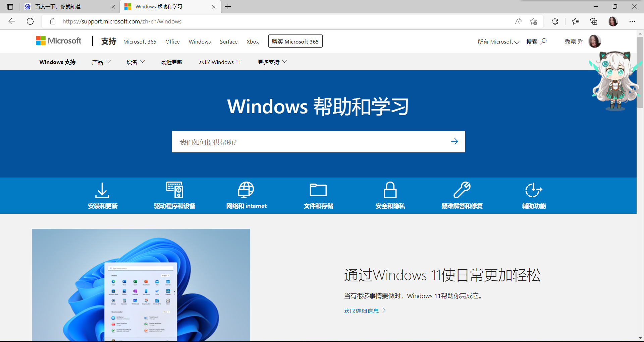Open 辅助功能 accessibility icon
Image resolution: width=644 pixels, height=342 pixels.
(x=534, y=190)
